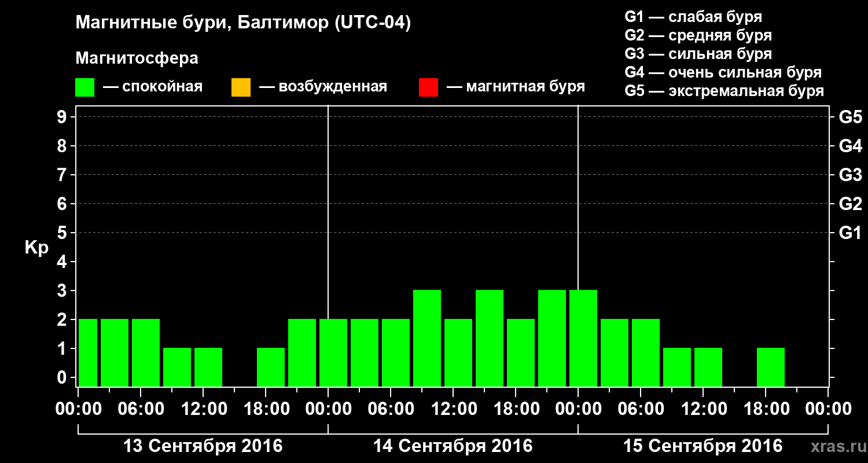Click the '15 Сентября 2016' date label
The image size is (868, 463).
(703, 446)
